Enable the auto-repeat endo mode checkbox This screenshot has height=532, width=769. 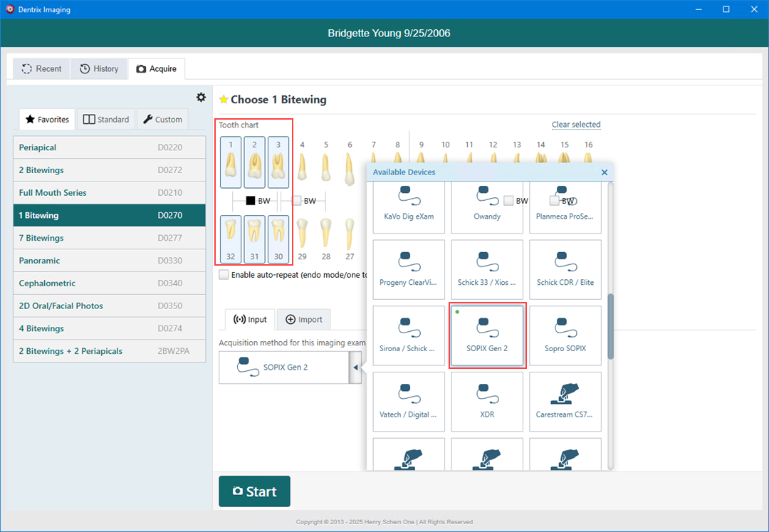[224, 275]
